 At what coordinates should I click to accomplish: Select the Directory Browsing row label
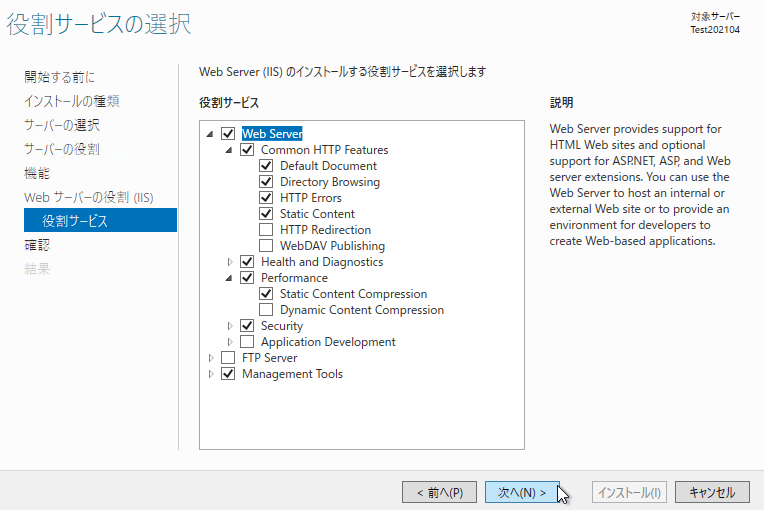tap(330, 182)
